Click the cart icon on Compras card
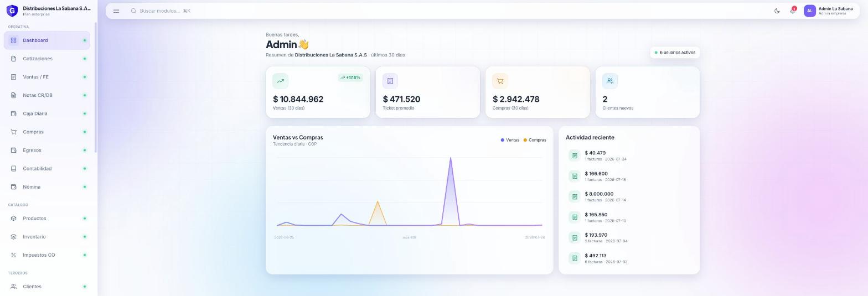868x296 pixels. tap(500, 81)
